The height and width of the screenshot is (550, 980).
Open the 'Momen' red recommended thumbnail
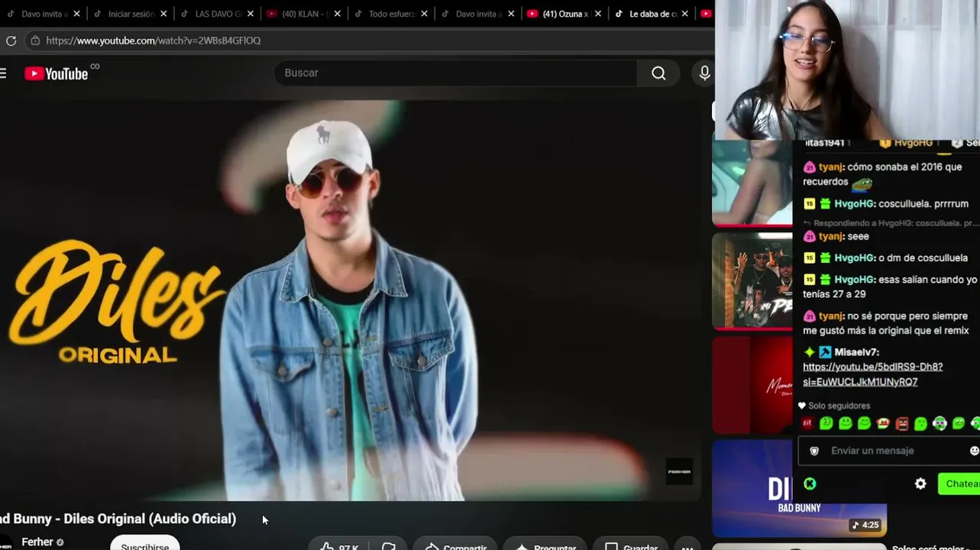[752, 385]
